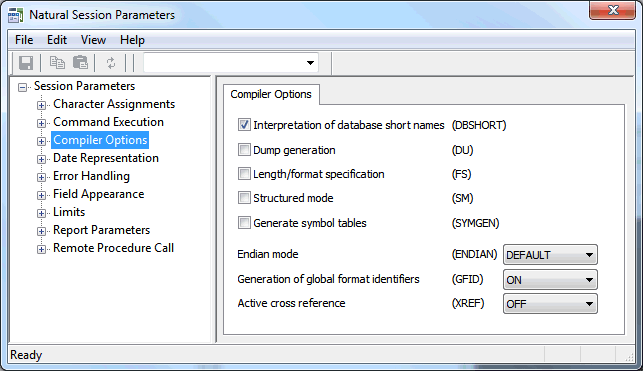The width and height of the screenshot is (643, 371).
Task: Click the (DBSHORT) parameter label
Action: 479,125
